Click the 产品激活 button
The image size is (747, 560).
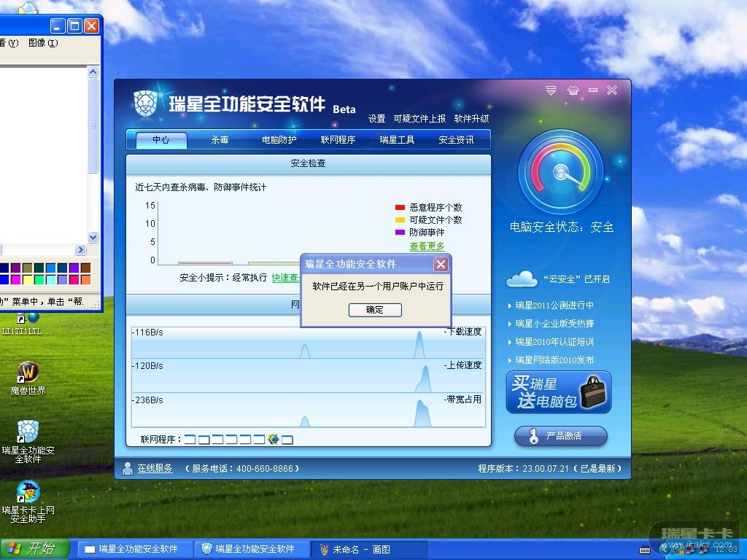(561, 436)
